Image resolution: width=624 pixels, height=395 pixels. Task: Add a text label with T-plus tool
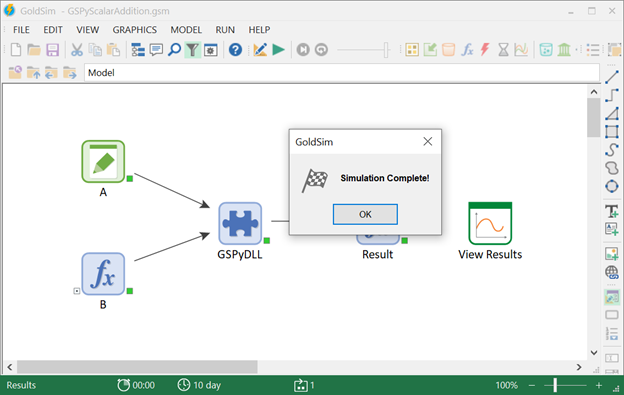pos(612,211)
